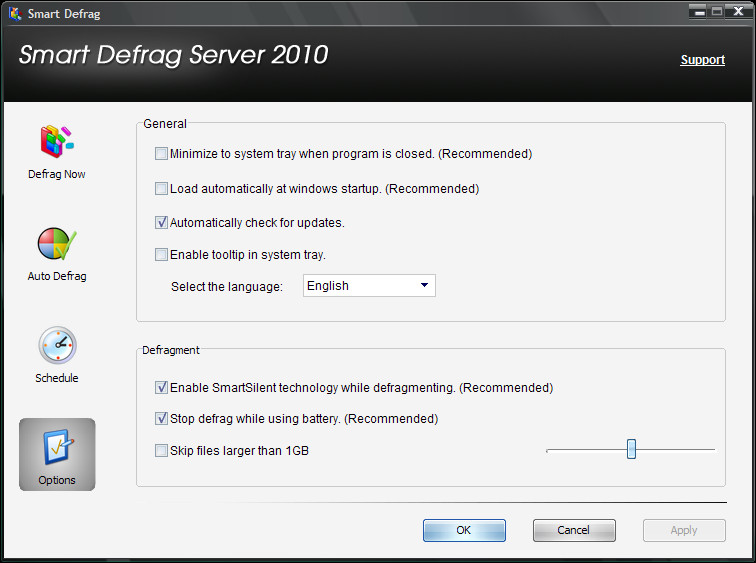Open the Auto Defrag pie-chart icon
This screenshot has width=756, height=563.
coord(57,244)
